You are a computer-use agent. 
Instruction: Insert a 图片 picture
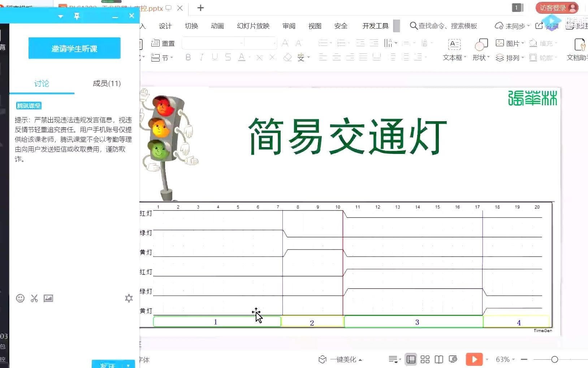tap(510, 43)
